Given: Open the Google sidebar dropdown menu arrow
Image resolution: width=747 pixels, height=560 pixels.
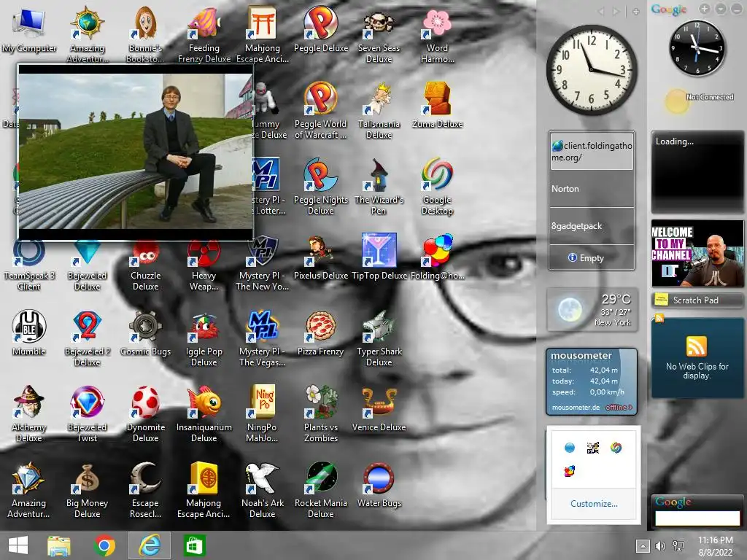Looking at the screenshot, I should [721, 9].
